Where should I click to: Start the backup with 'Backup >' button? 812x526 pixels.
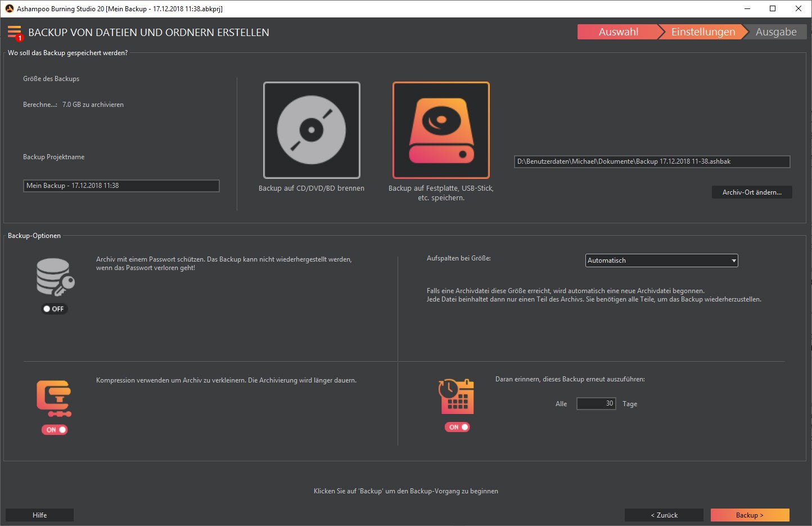750,515
